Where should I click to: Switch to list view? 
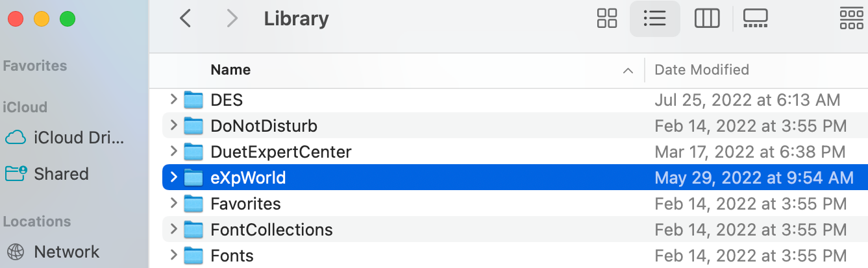pyautogui.click(x=654, y=19)
